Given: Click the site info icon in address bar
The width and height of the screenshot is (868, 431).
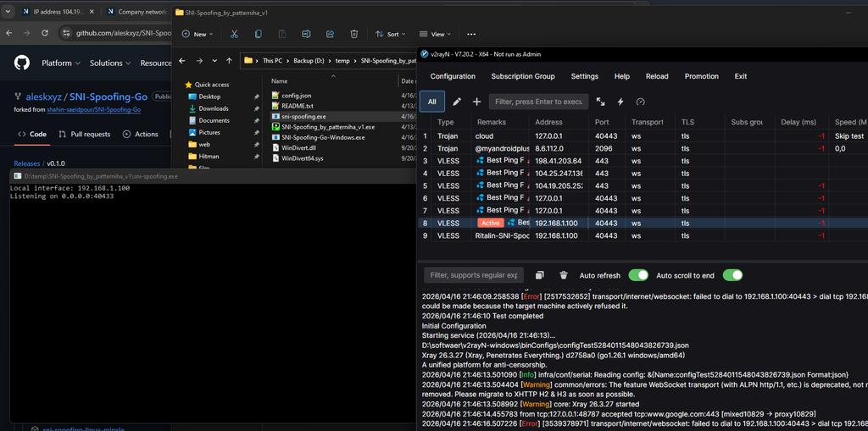Looking at the screenshot, I should click(x=67, y=33).
